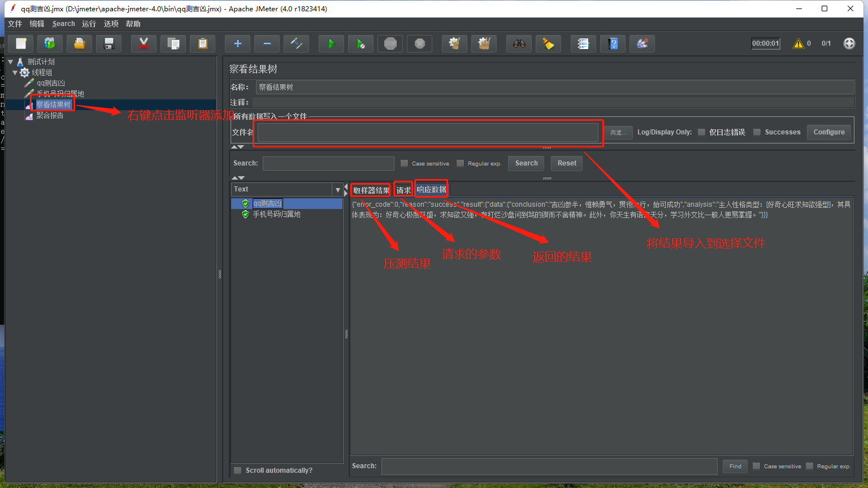
Task: Collapse the 线程组 tree node
Action: coord(15,72)
